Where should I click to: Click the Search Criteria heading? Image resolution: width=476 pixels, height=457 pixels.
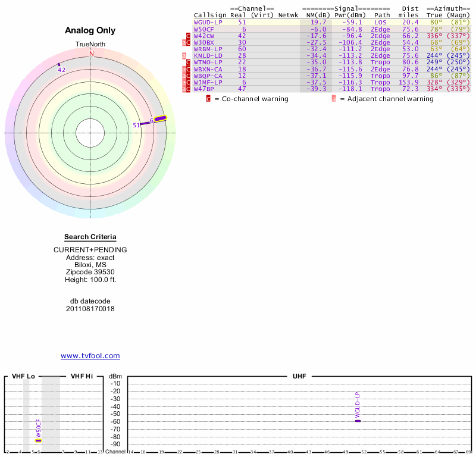click(x=90, y=237)
